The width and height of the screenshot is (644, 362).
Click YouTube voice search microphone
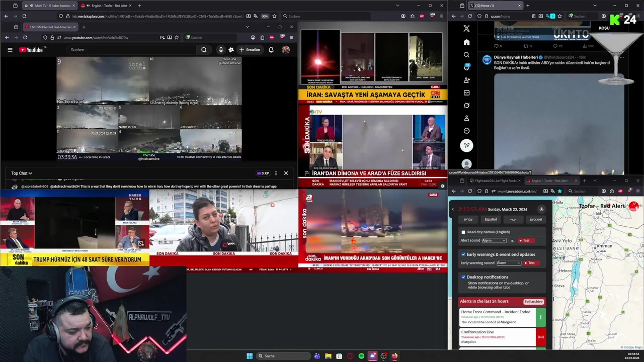pos(220,50)
